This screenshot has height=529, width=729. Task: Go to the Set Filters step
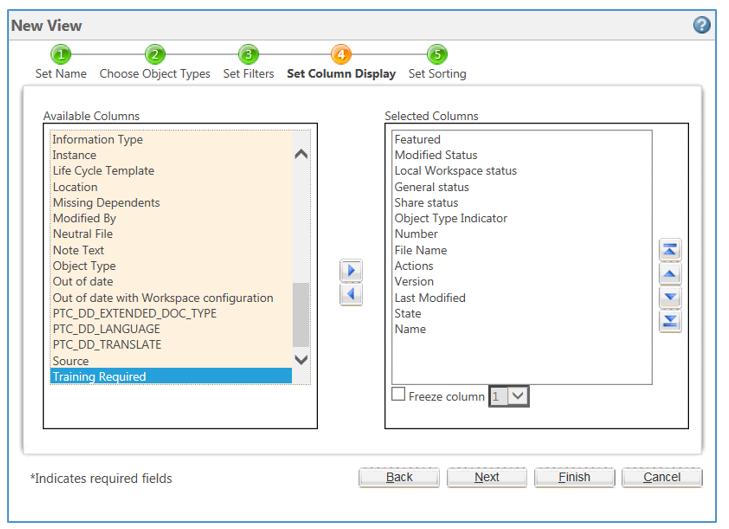click(248, 74)
